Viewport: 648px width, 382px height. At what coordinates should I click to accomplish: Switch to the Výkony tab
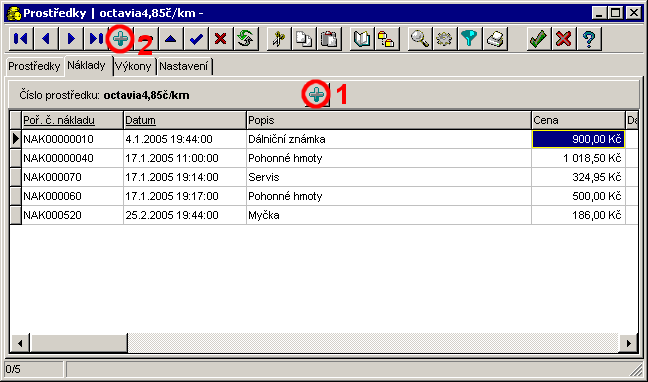pyautogui.click(x=134, y=66)
